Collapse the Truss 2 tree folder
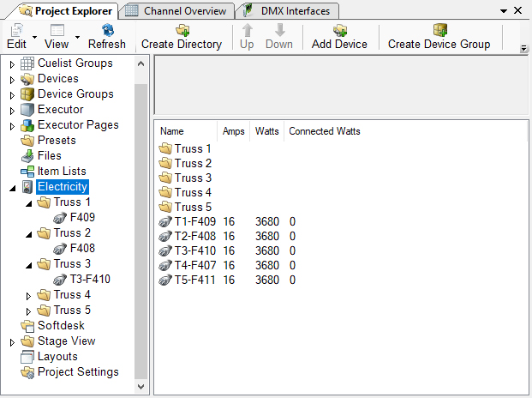 (x=28, y=234)
